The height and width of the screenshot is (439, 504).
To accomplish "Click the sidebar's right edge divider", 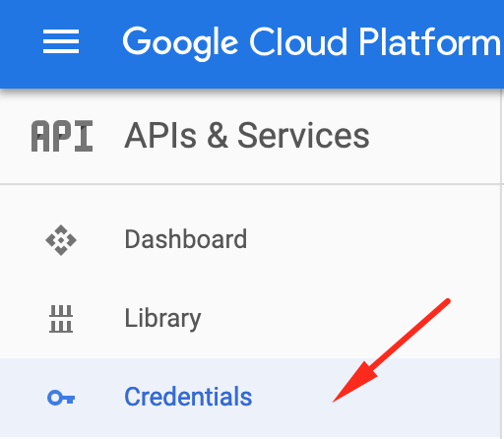I will [501, 229].
